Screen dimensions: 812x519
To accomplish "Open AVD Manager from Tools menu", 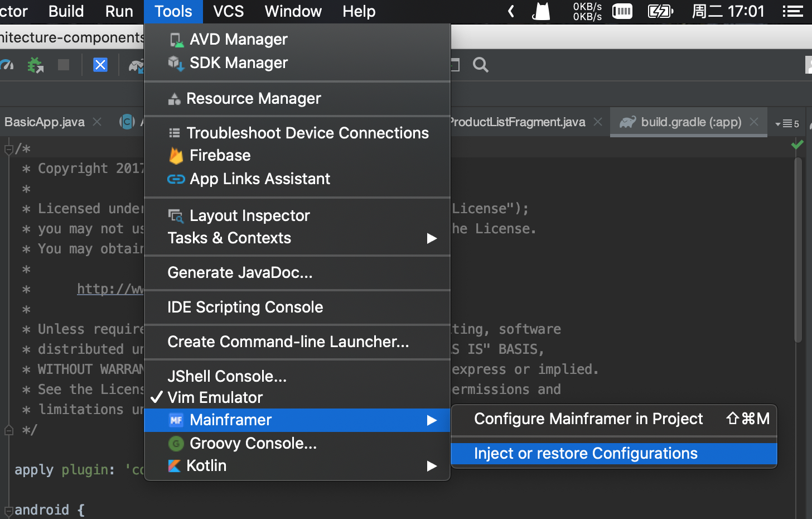I will click(238, 40).
